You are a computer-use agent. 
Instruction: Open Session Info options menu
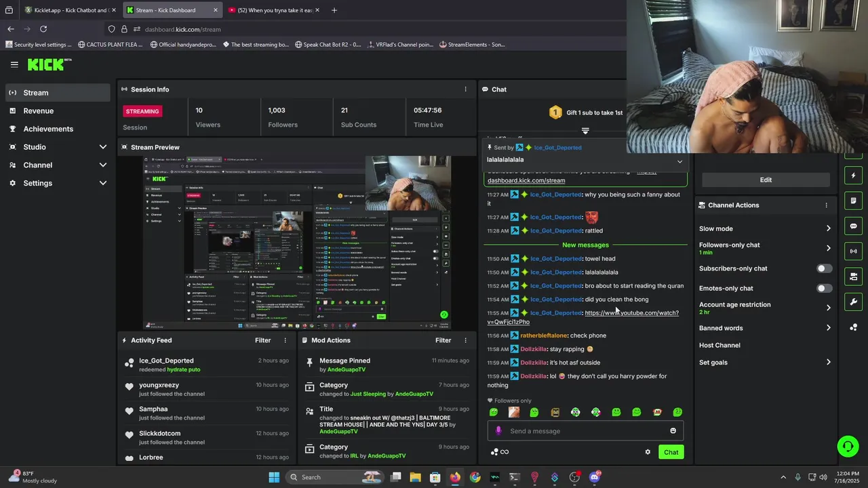pos(465,89)
